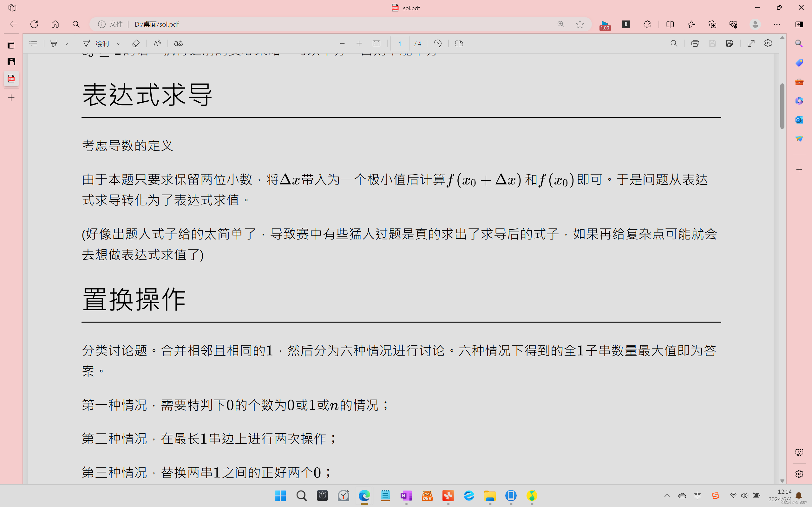The width and height of the screenshot is (812, 507).
Task: Open the sol.pdf tab menu
Action: click(x=405, y=7)
